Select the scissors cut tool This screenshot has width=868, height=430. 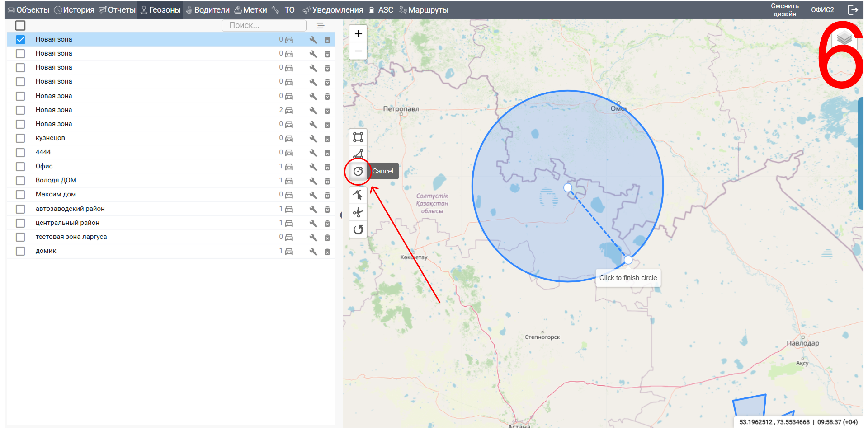pos(358,212)
